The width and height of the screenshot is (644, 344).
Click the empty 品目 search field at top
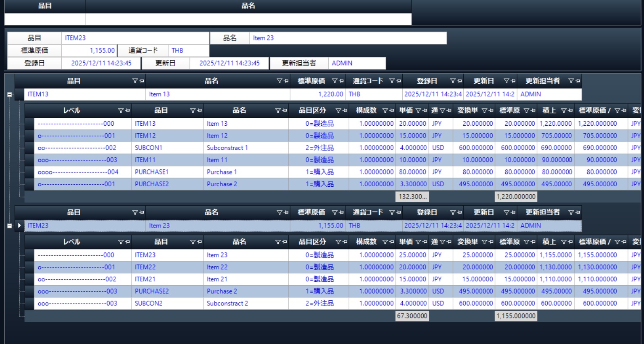point(45,19)
